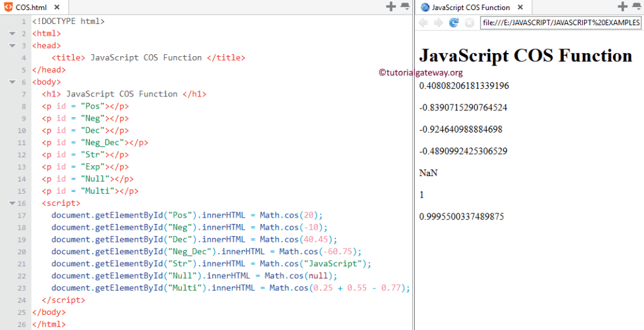Click the output value 1 in preview
644x330 pixels.
point(421,195)
